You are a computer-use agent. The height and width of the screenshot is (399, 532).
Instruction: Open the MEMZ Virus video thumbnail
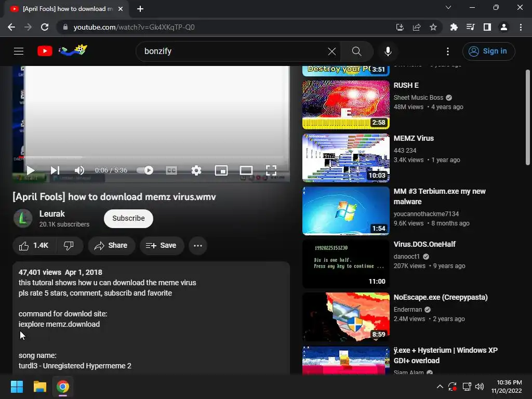pos(345,158)
